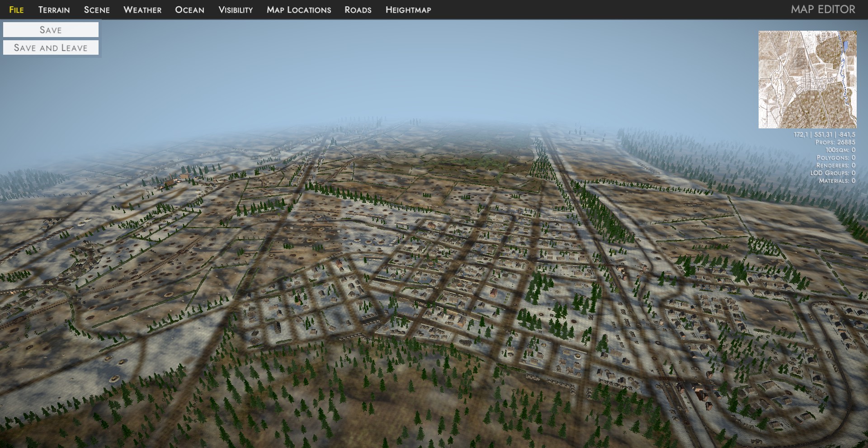Click the Save button
Screen dimensions: 868x448
pos(51,30)
